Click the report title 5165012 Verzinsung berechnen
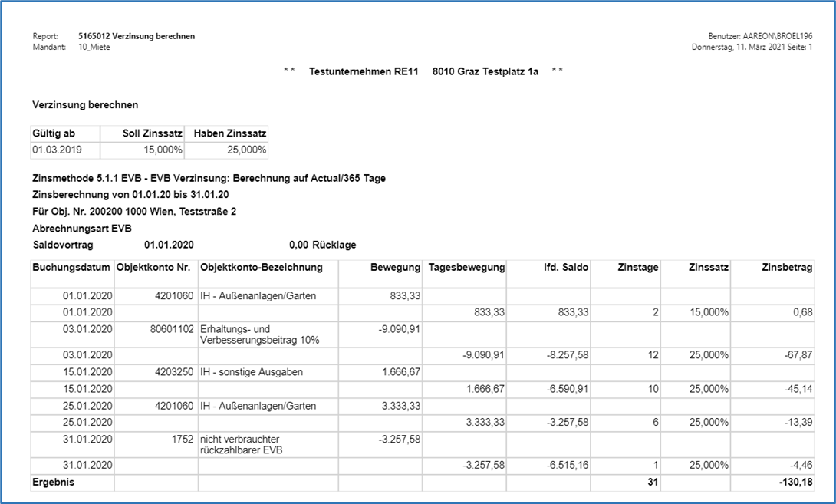This screenshot has width=836, height=504. click(x=137, y=36)
